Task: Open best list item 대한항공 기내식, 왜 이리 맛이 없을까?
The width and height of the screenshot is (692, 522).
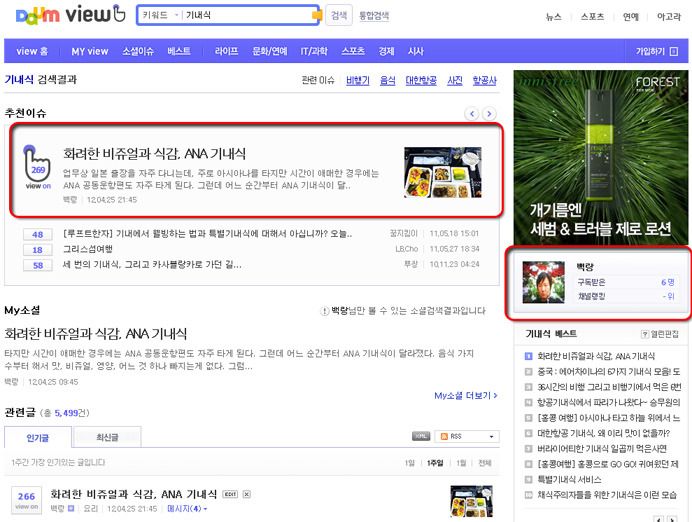Action: [603, 433]
